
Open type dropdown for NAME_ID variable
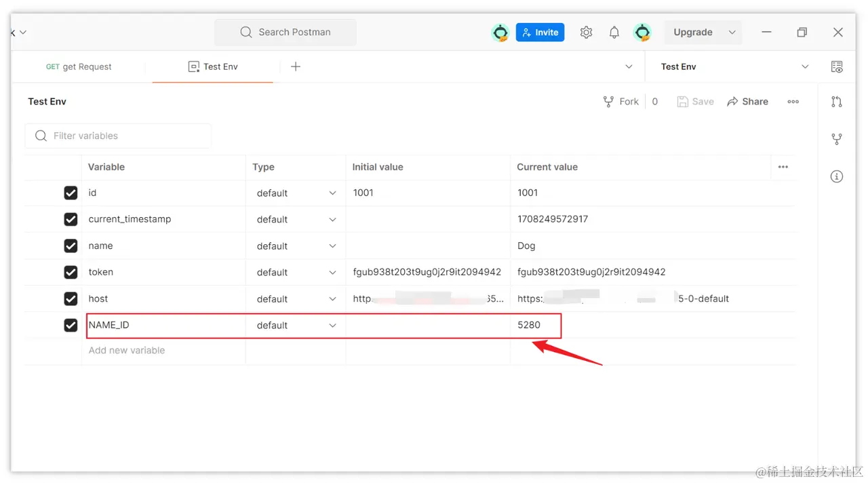tap(296, 326)
